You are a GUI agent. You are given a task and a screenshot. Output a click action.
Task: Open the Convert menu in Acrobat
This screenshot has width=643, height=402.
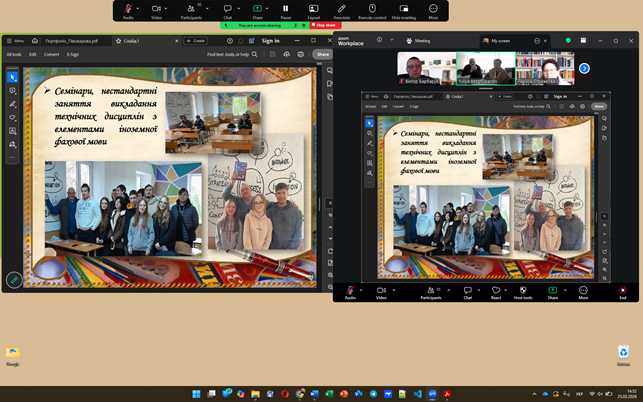[x=52, y=54]
